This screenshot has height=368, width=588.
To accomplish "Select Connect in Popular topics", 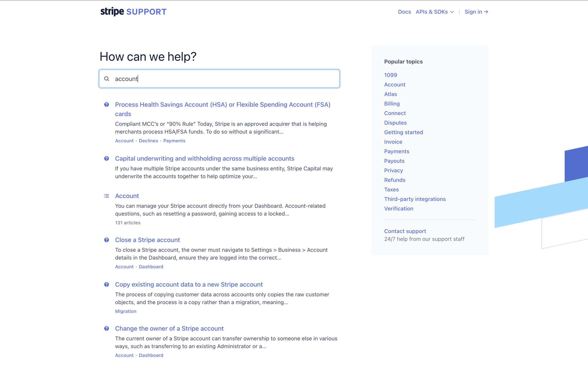I will click(x=395, y=113).
